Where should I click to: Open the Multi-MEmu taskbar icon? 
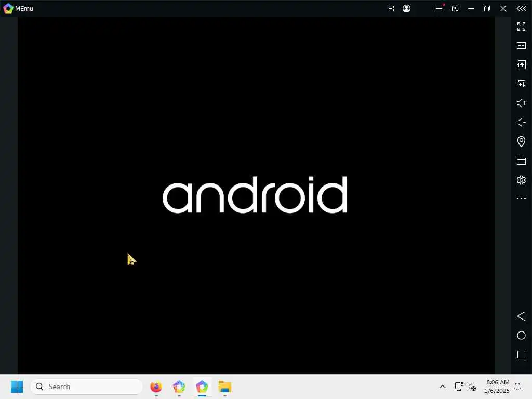click(x=179, y=387)
